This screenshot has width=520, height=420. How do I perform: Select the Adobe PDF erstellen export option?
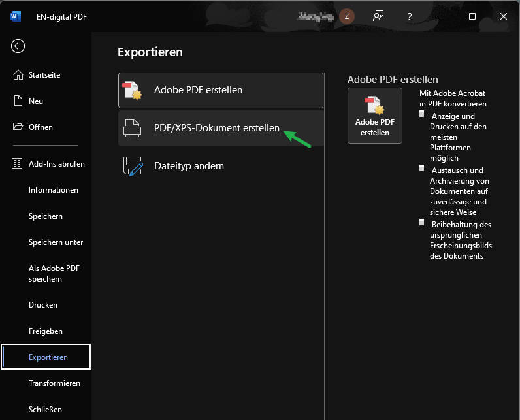pos(221,90)
